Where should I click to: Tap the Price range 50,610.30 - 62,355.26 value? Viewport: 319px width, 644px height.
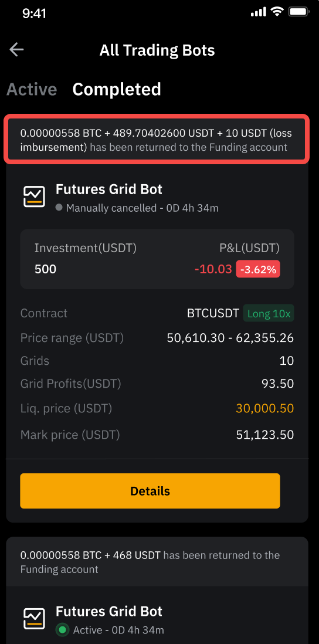pos(230,338)
